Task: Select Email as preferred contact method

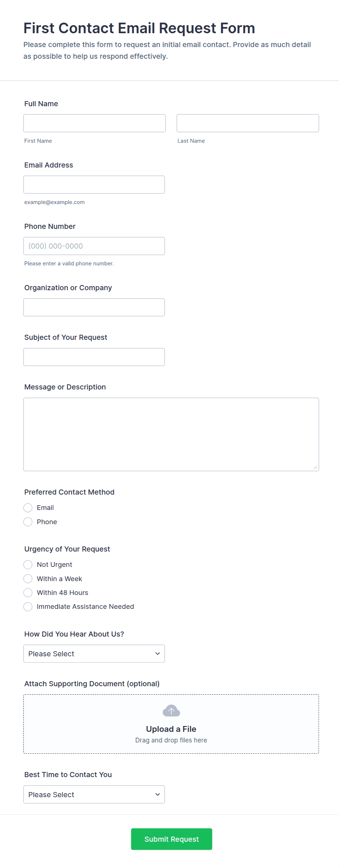Action: point(28,508)
